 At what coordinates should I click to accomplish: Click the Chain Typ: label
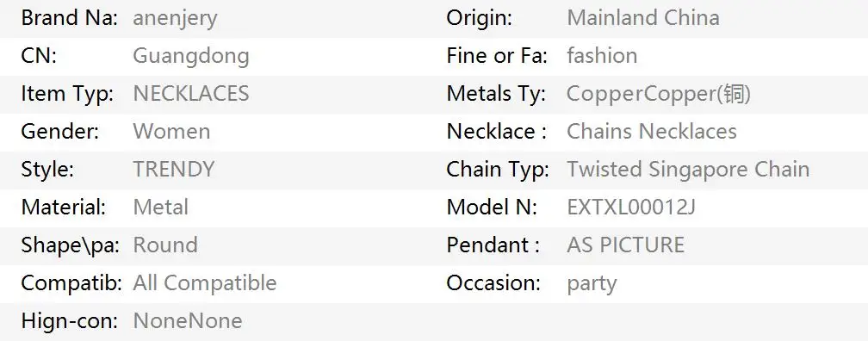(498, 170)
